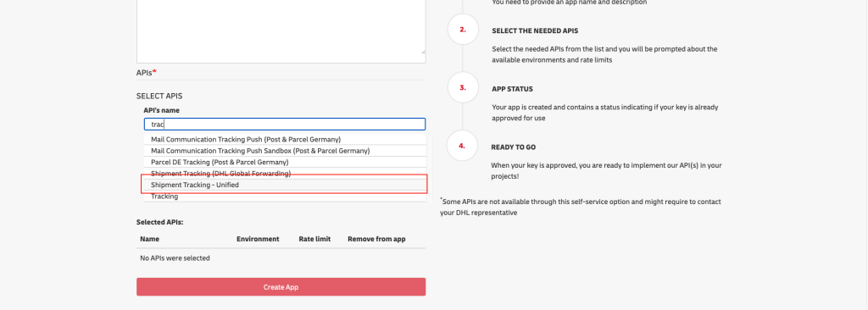The image size is (868, 310).
Task: Click the 'No APIs were selected' text
Action: (175, 258)
